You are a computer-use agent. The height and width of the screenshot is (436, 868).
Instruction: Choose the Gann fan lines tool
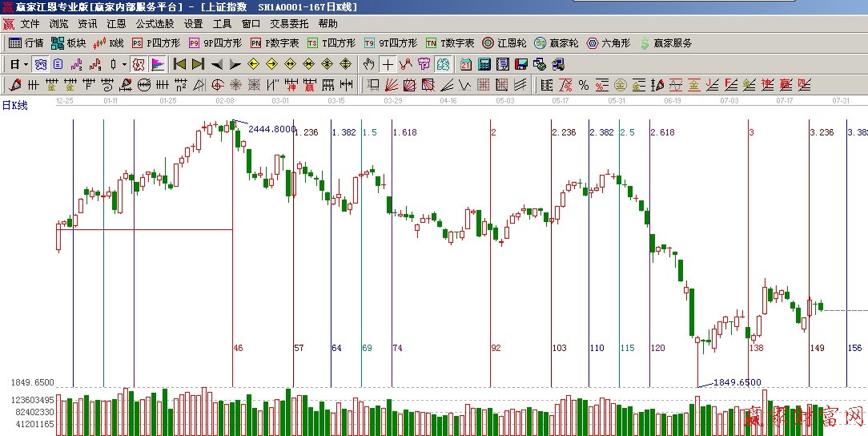(391, 85)
